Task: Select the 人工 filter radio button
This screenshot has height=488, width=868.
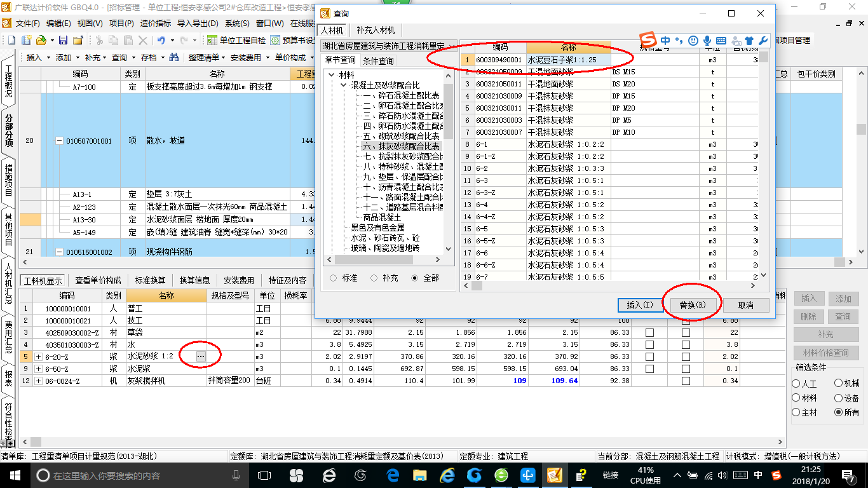Action: click(x=796, y=384)
